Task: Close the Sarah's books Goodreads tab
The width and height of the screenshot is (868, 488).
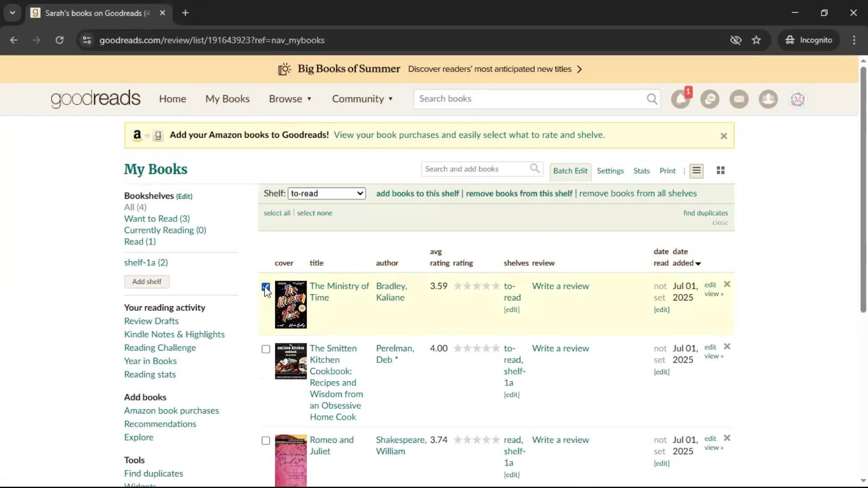Action: (162, 13)
